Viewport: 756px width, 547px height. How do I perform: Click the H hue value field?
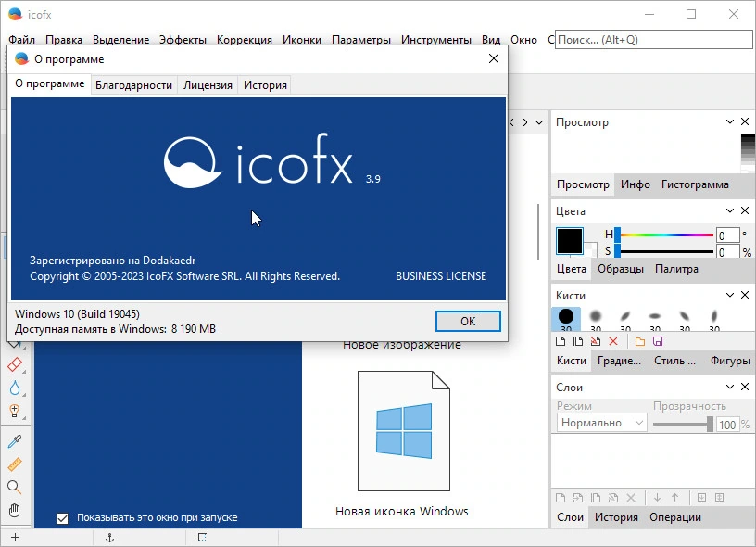(x=727, y=235)
